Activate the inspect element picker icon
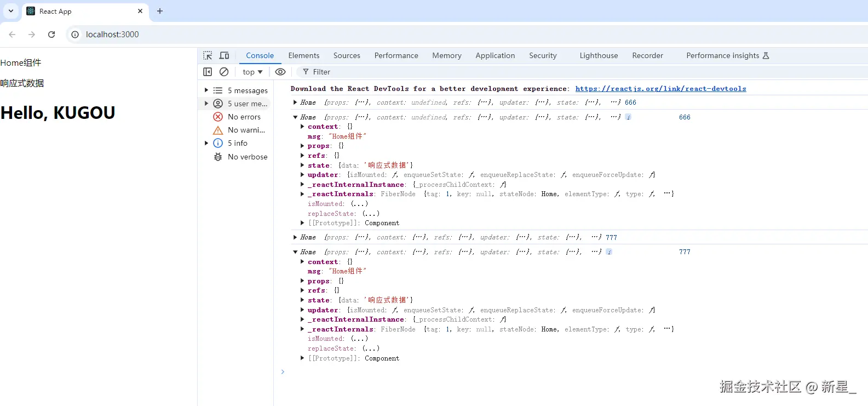The width and height of the screenshot is (868, 406). tap(208, 55)
